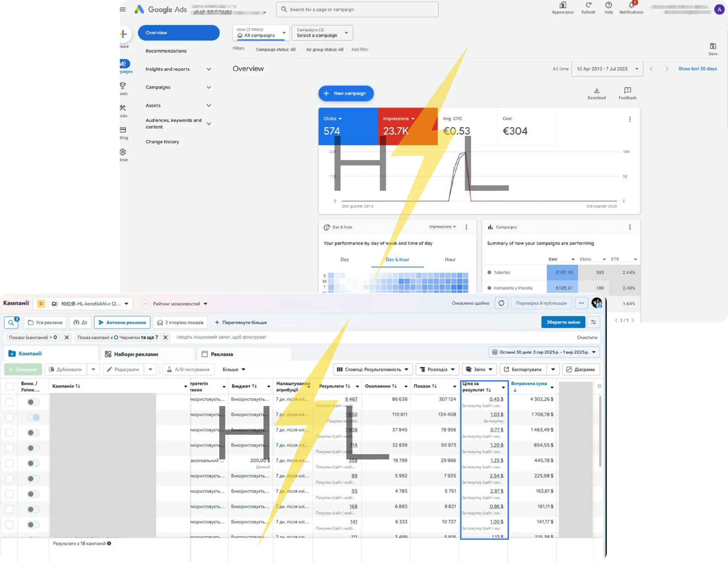Click the Feedback icon above the chart
Viewport: 728px width, 562px height.
coord(627,91)
